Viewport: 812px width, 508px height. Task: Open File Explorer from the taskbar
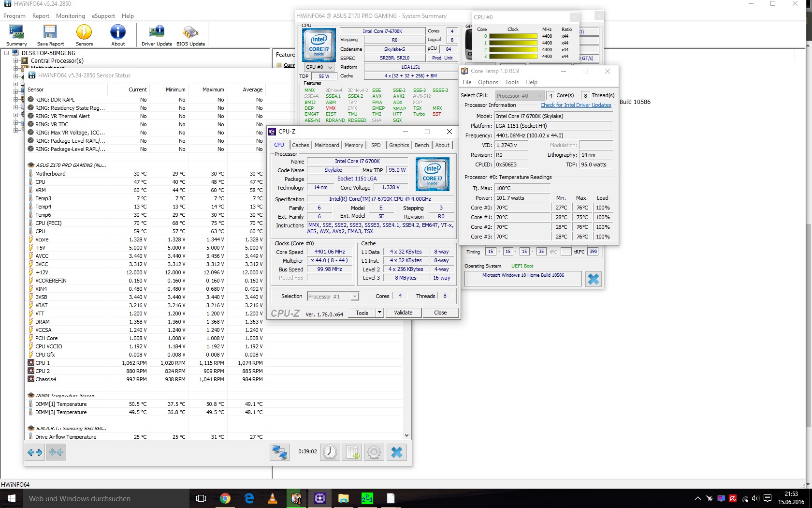(344, 498)
